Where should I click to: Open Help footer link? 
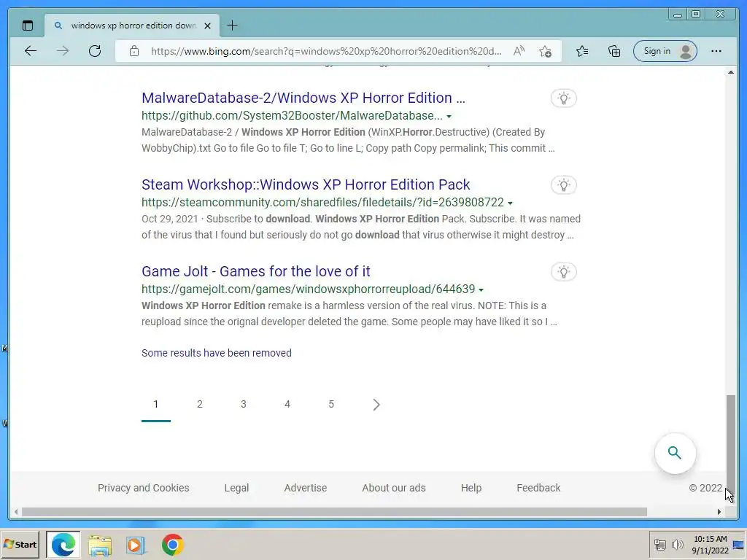click(471, 488)
